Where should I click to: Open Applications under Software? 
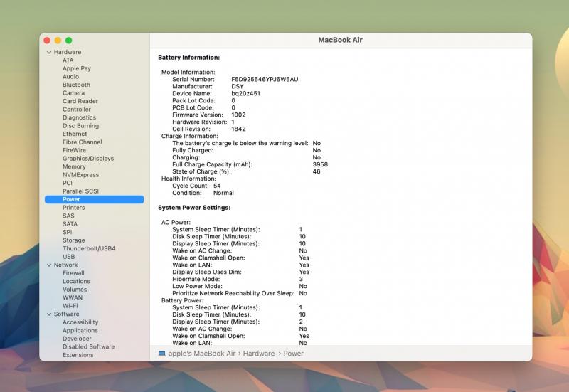[x=80, y=331]
